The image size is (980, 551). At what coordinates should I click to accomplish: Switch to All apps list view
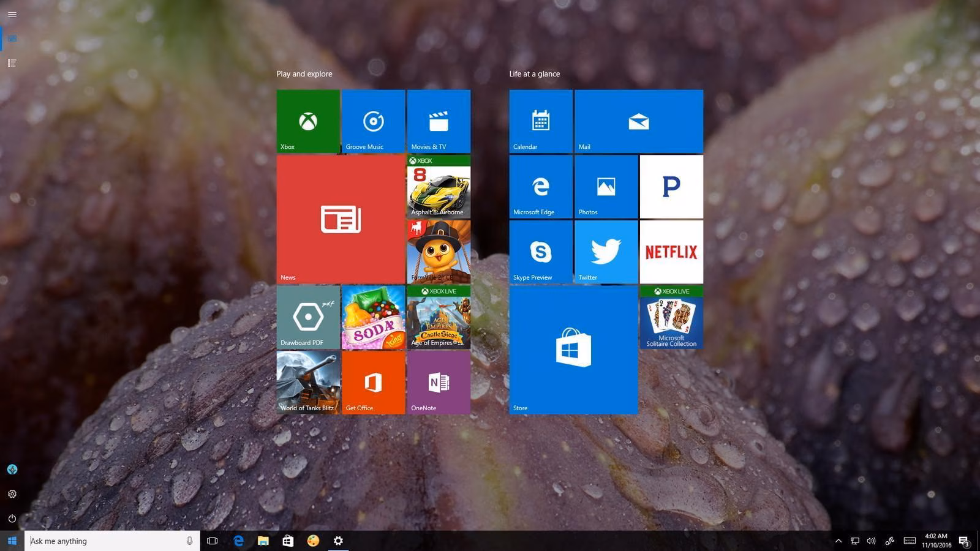coord(12,63)
